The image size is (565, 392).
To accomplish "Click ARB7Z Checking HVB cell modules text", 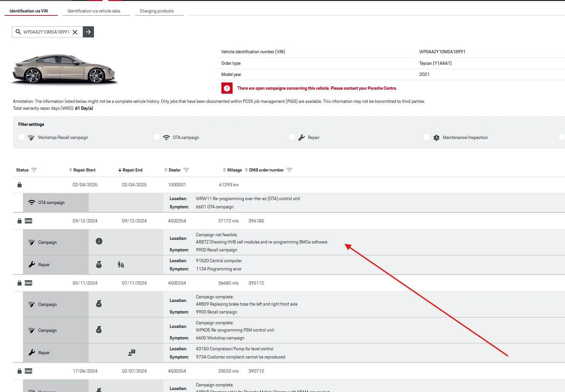I will click(261, 242).
